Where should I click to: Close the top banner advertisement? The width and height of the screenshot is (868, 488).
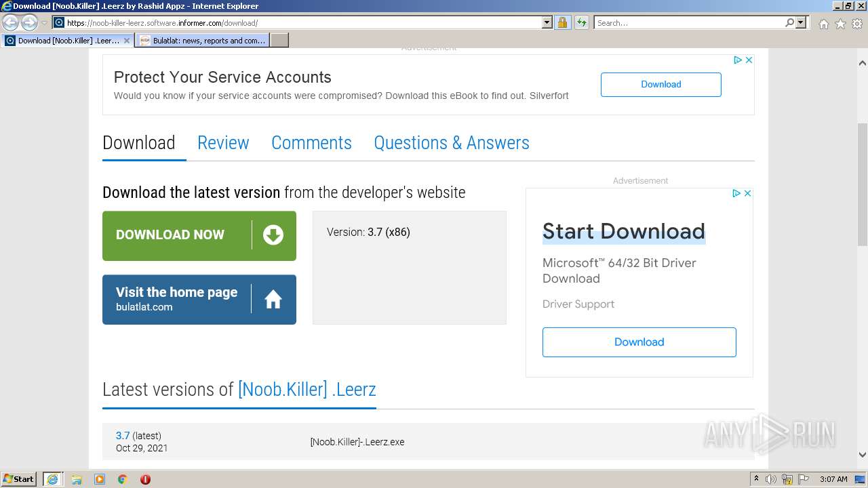[749, 60]
